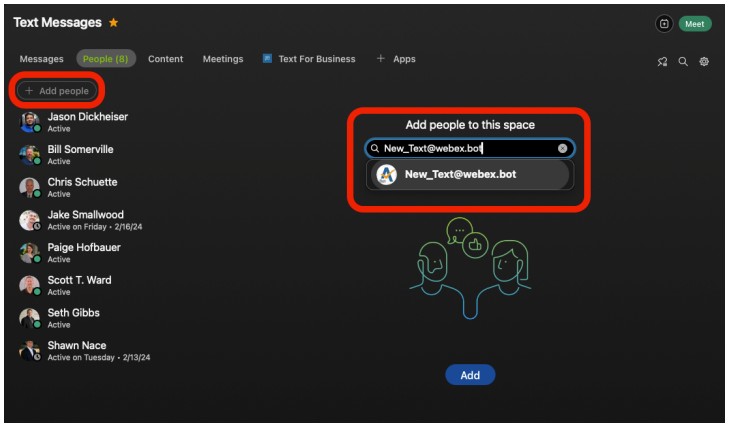
Task: Click the 'Active on Tuesday • 2/13/24' status text
Action: (99, 358)
